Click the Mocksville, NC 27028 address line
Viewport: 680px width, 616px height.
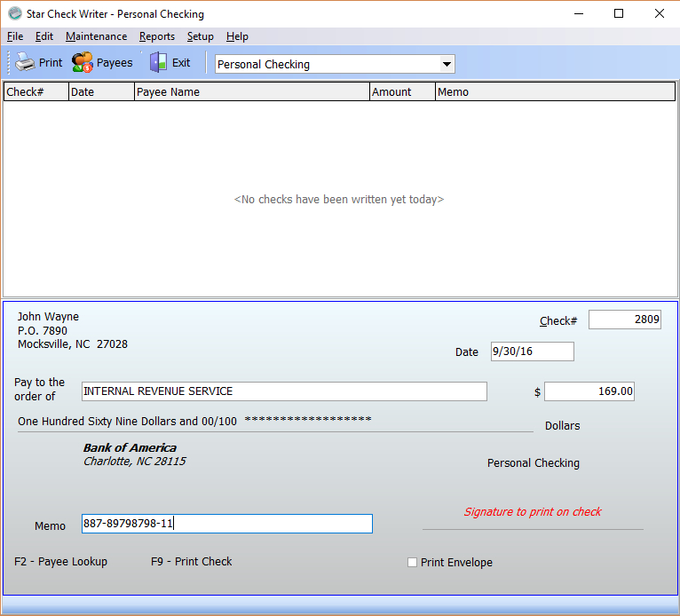[x=73, y=344]
